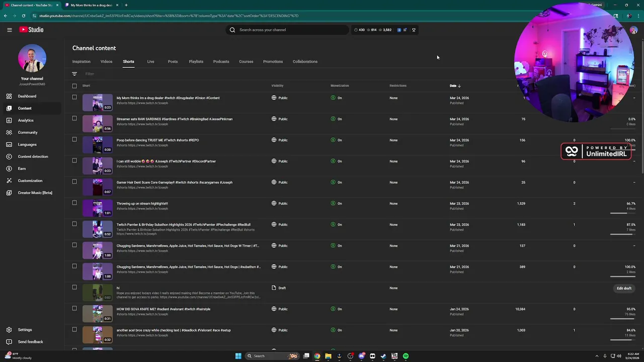This screenshot has width=644, height=362.
Task: Check the 'hi' draft row
Action: [74, 287]
